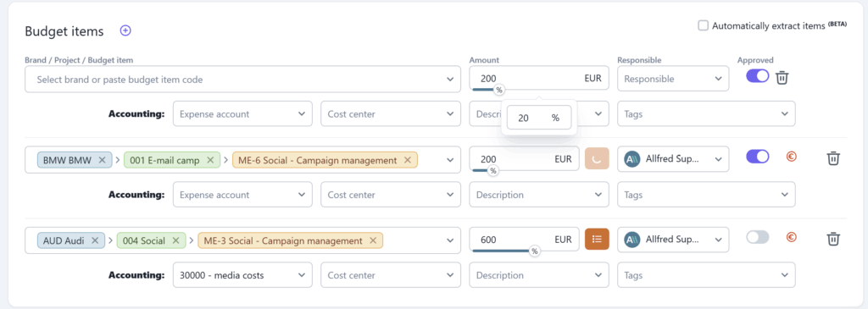Open Allfred Sup... responsible dropdown in BMW row

(673, 159)
